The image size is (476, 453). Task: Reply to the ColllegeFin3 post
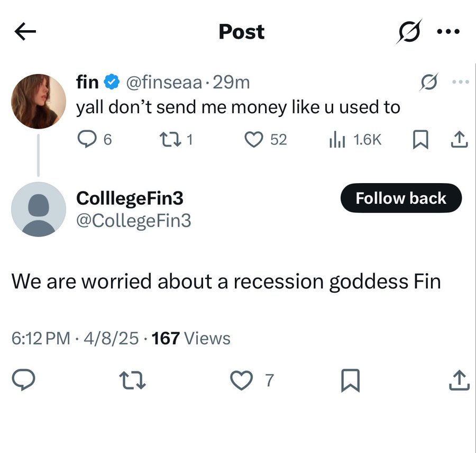[x=23, y=379]
